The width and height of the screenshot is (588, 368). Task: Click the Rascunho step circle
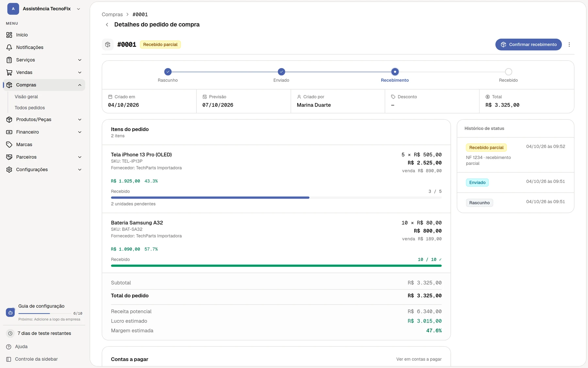168,72
